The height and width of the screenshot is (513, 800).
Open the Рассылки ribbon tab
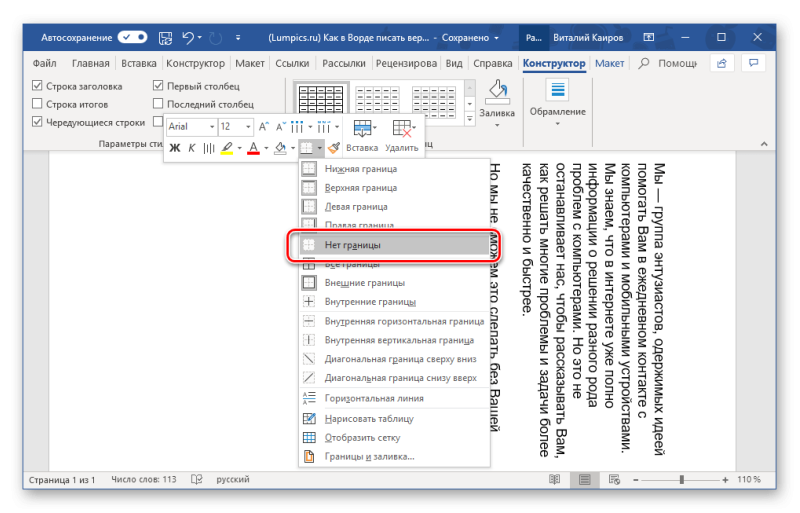click(x=343, y=63)
